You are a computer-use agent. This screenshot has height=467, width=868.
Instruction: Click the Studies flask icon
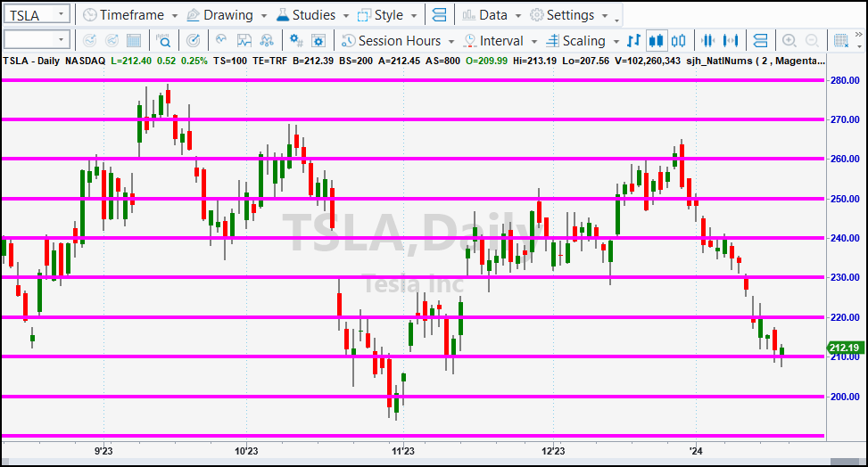282,15
